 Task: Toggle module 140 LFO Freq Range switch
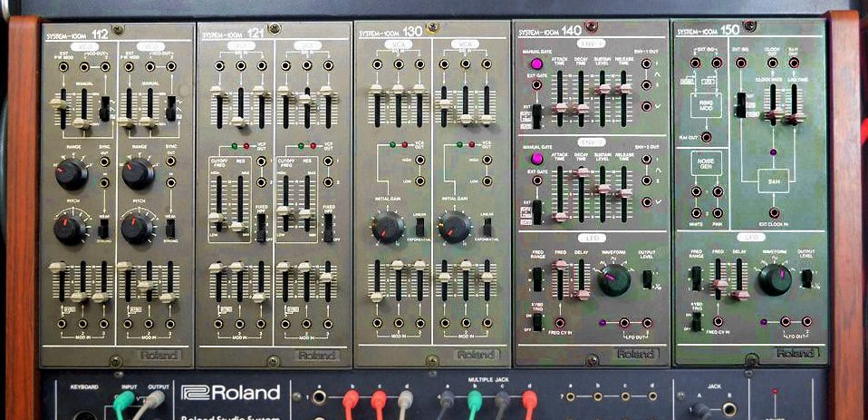(537, 279)
